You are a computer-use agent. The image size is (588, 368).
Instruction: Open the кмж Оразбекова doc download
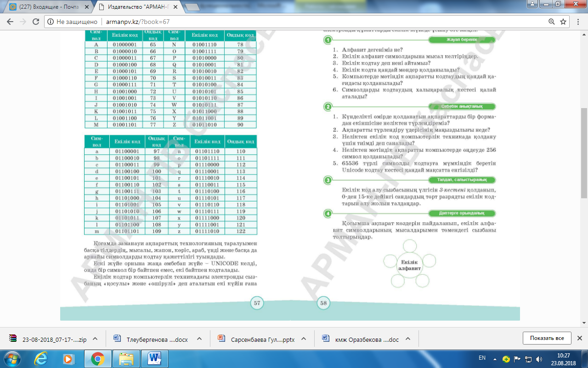click(360, 339)
